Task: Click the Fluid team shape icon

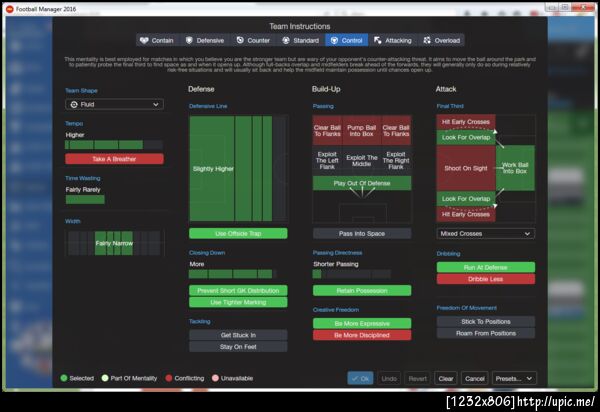Action: pyautogui.click(x=74, y=104)
